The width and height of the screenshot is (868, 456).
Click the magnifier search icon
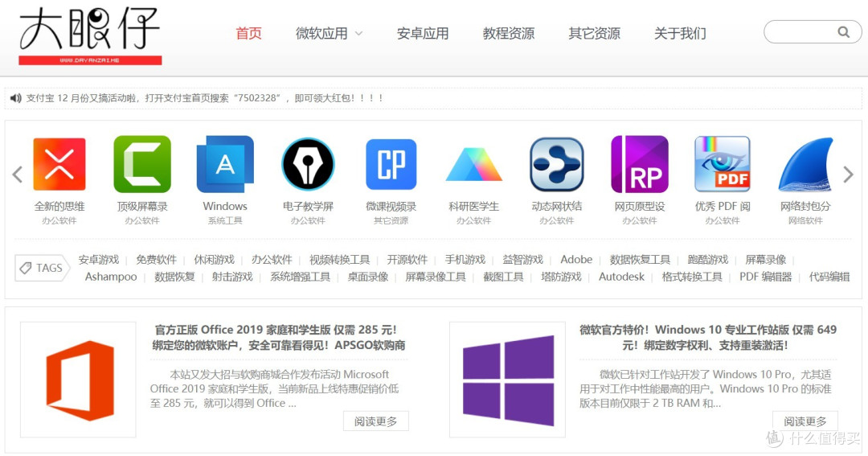tap(844, 32)
